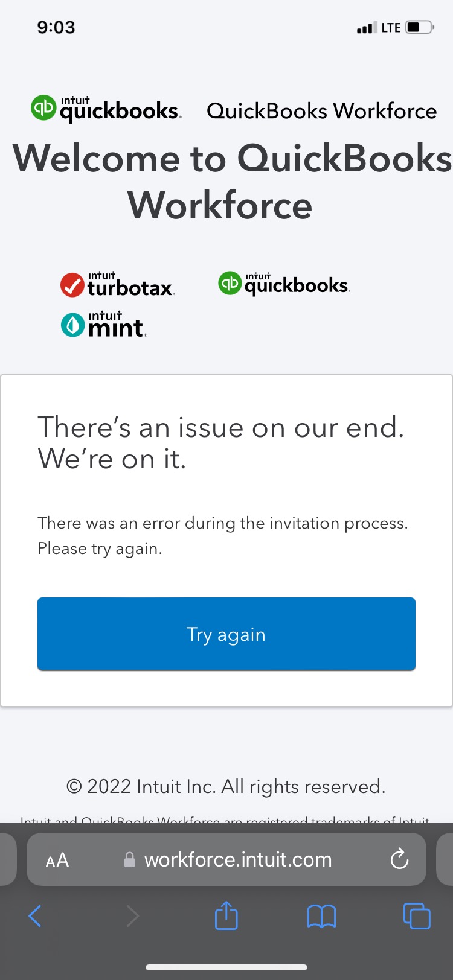The image size is (453, 980).
Task: Tap the forward navigation chevron
Action: tap(132, 915)
